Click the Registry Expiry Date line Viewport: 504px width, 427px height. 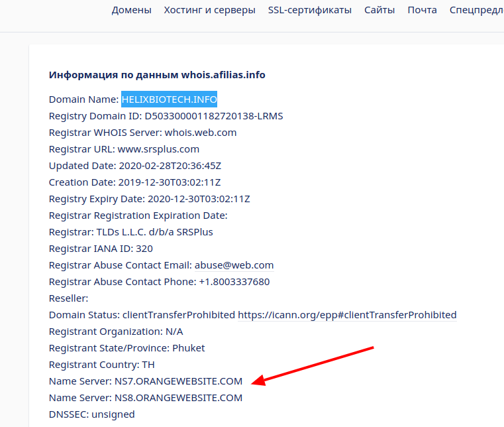(x=150, y=199)
